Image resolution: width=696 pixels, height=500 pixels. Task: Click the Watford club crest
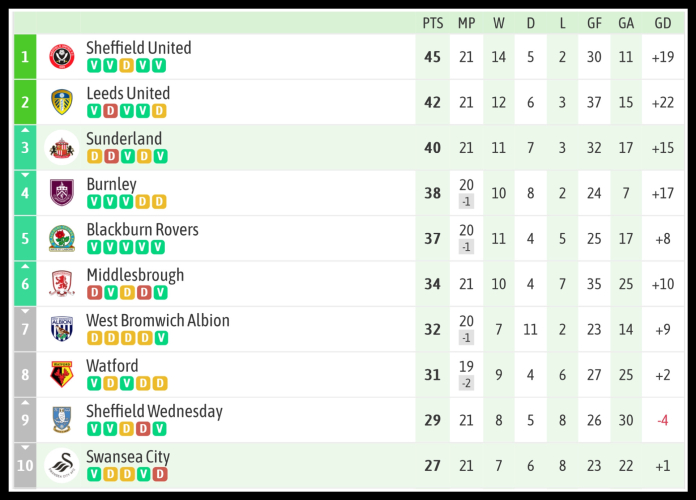(62, 375)
